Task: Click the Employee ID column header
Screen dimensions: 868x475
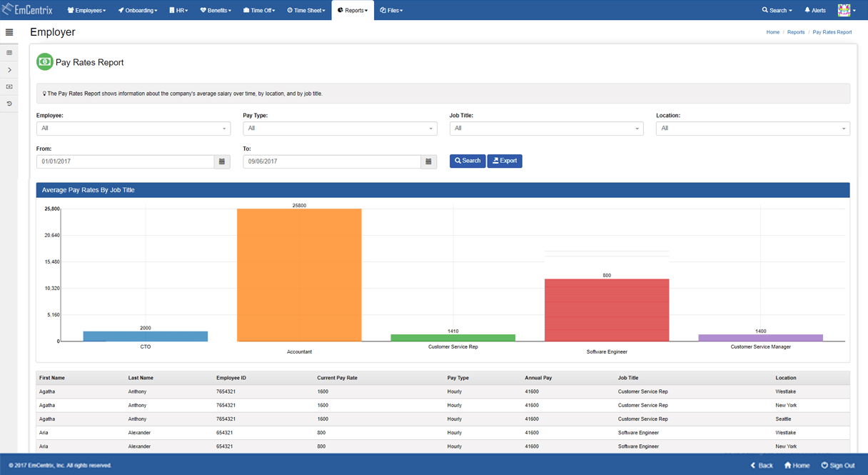Action: click(x=231, y=378)
